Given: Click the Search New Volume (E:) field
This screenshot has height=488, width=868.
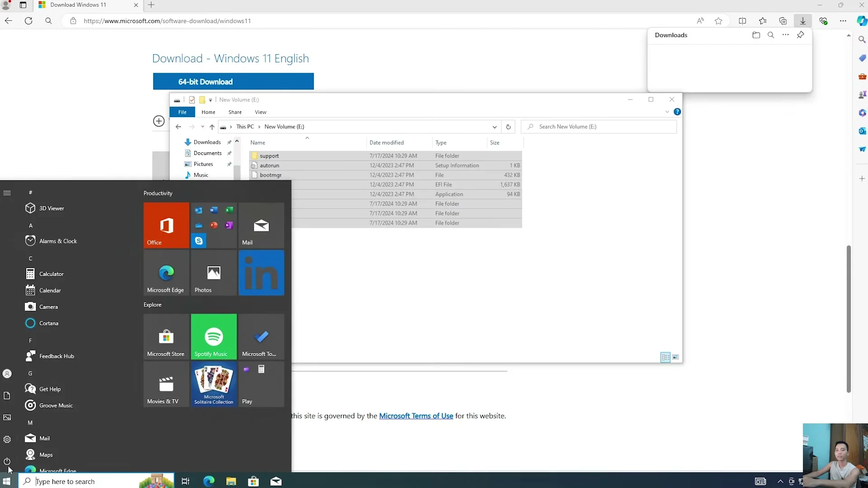Looking at the screenshot, I should tap(599, 127).
